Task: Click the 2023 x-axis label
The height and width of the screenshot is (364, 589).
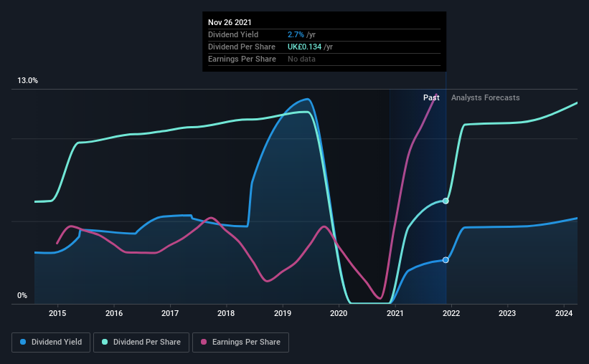Action: [x=507, y=313]
